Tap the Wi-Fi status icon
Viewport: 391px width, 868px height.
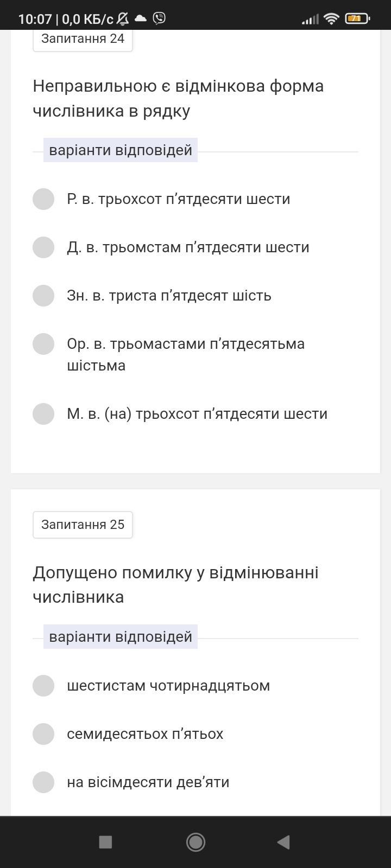[331, 18]
